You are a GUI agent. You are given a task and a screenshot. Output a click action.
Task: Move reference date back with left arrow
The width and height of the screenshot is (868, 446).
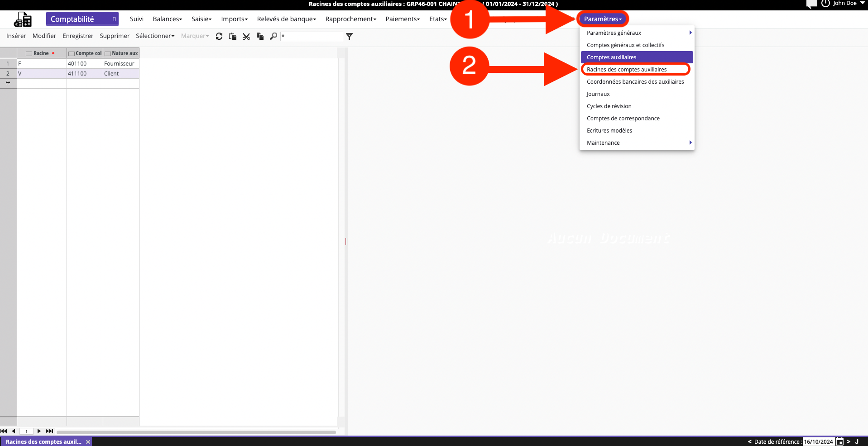tap(749, 441)
